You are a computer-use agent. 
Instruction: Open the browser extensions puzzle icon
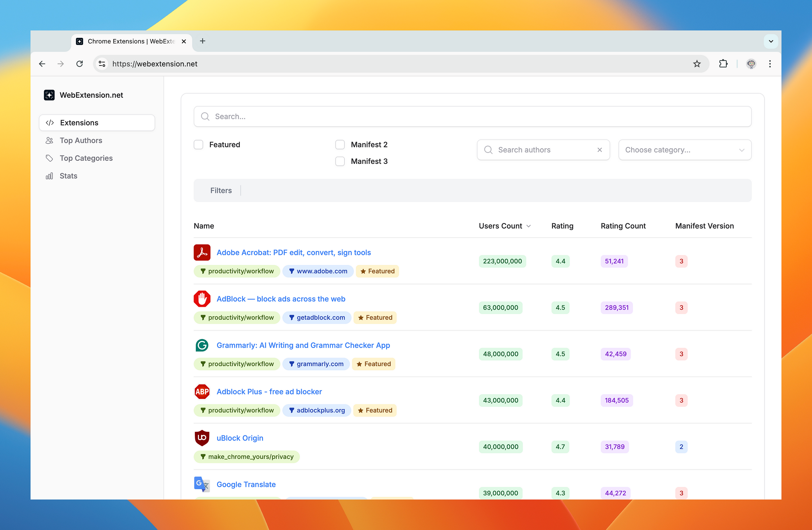coord(723,64)
